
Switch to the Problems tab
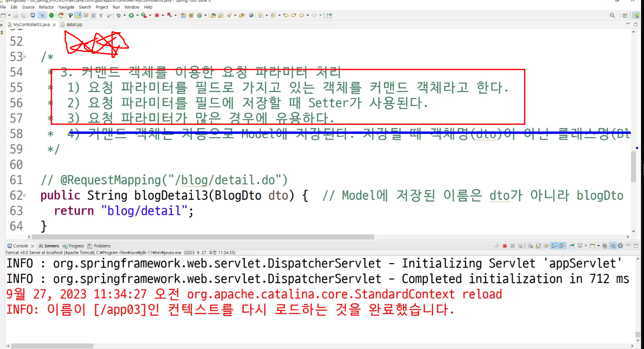pos(99,246)
